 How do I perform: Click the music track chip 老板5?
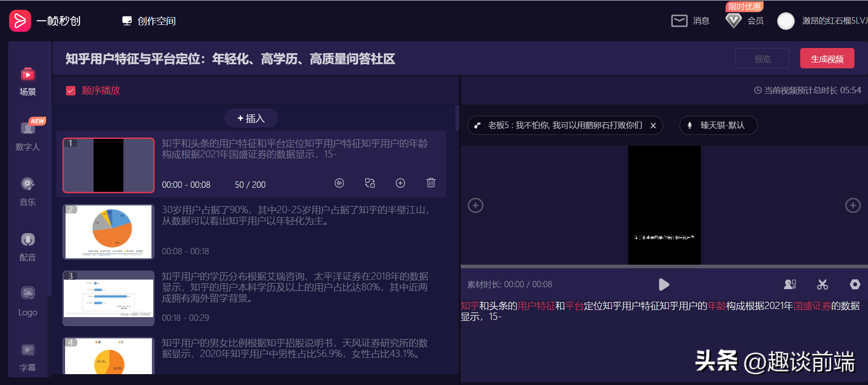(565, 125)
